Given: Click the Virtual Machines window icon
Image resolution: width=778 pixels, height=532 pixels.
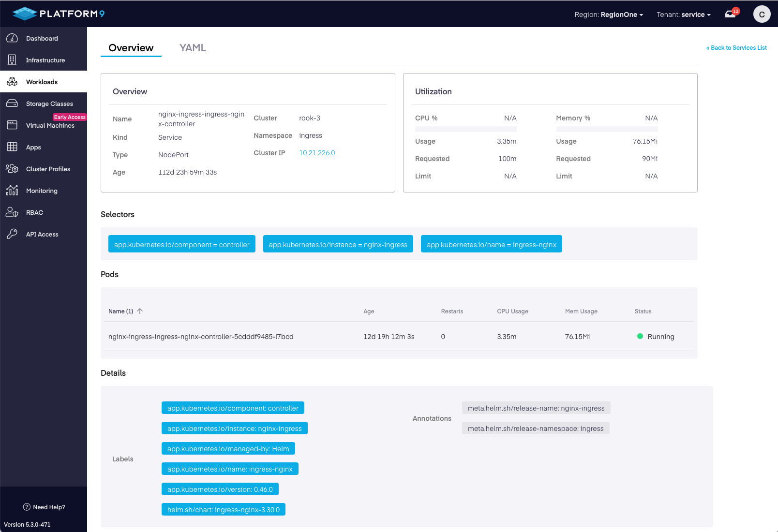Looking at the screenshot, I should [12, 125].
